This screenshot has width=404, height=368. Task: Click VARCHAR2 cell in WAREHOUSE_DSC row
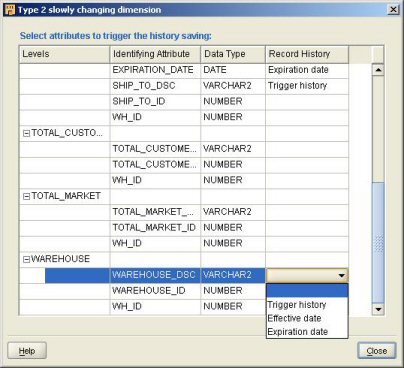tap(233, 276)
